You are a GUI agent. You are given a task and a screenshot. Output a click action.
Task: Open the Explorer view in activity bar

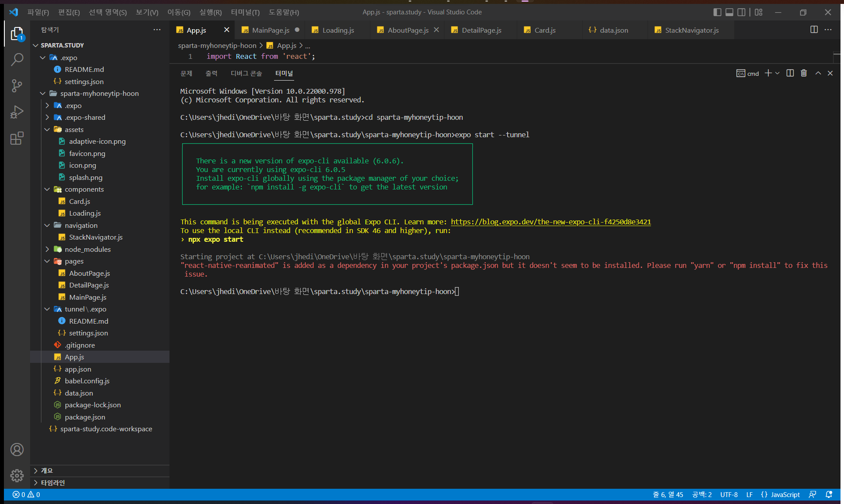(x=17, y=34)
